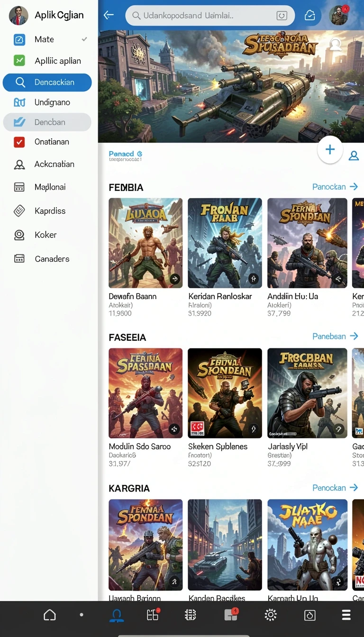Click the badge icon on Keridan Ranloskar cover
The image size is (364, 637).
tap(254, 279)
